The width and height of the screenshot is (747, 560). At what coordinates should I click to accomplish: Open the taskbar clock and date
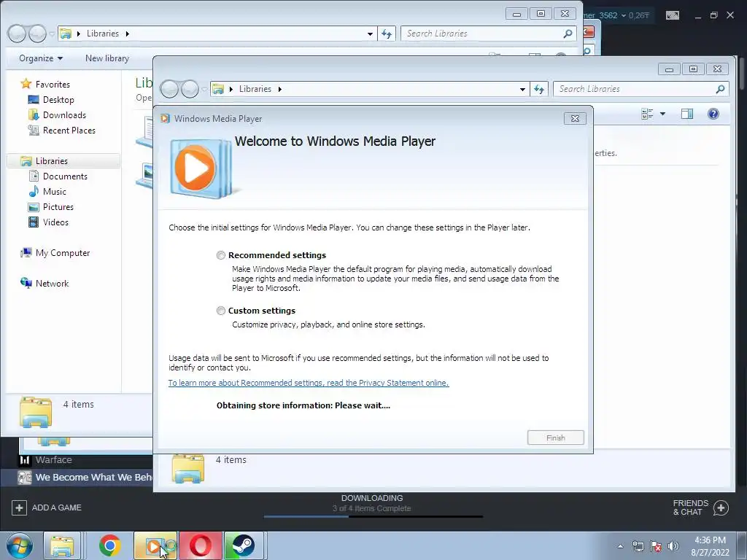tap(710, 546)
